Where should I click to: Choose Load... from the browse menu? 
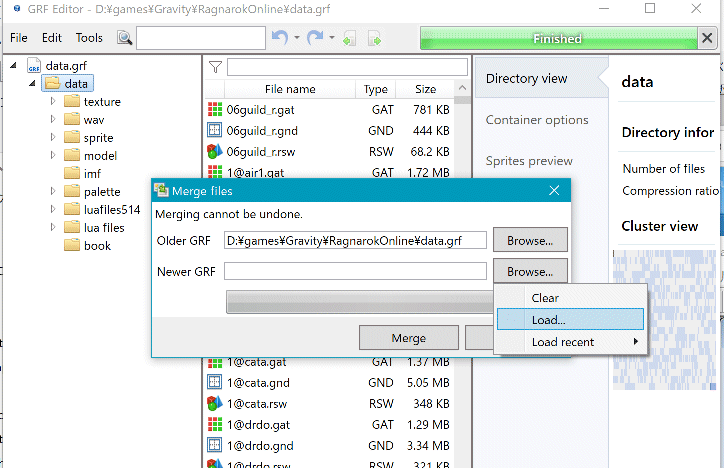click(x=570, y=319)
